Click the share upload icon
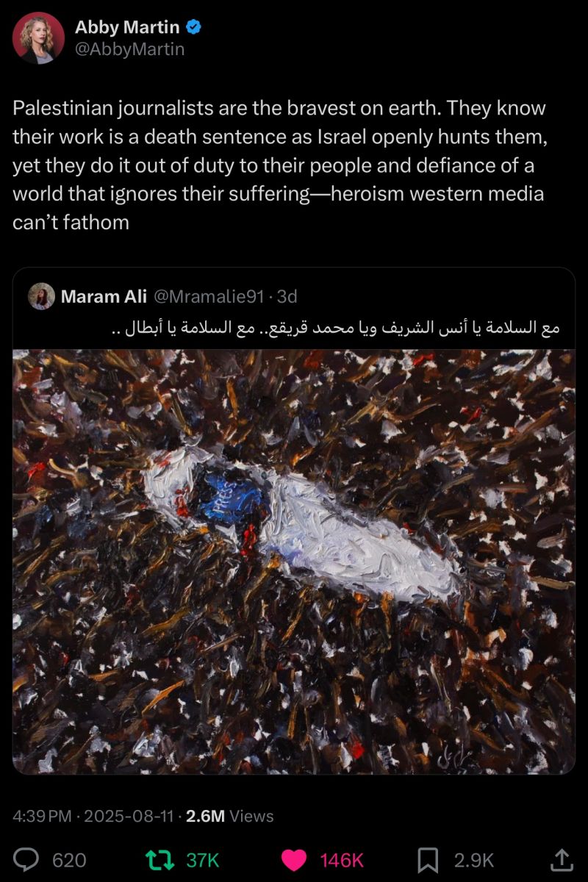This screenshot has width=588, height=882. tap(562, 860)
